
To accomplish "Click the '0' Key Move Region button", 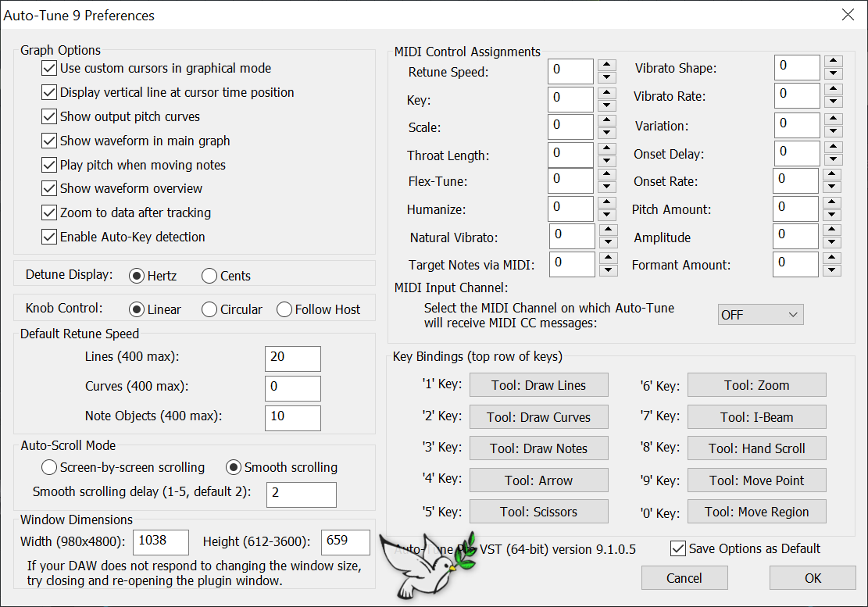I will 757,512.
